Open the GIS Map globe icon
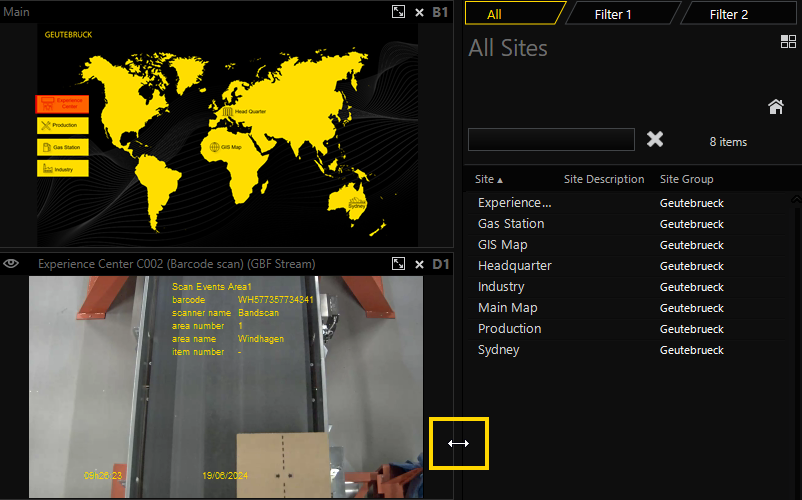Viewport: 802px width, 500px height. 213,147
